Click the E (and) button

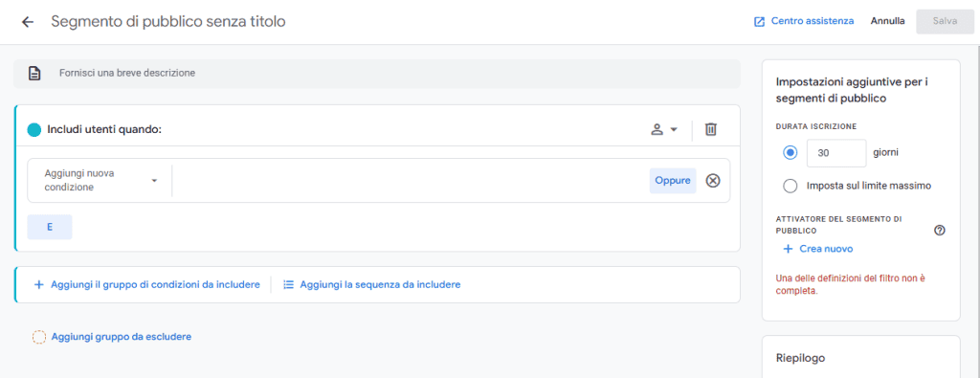[x=50, y=228]
